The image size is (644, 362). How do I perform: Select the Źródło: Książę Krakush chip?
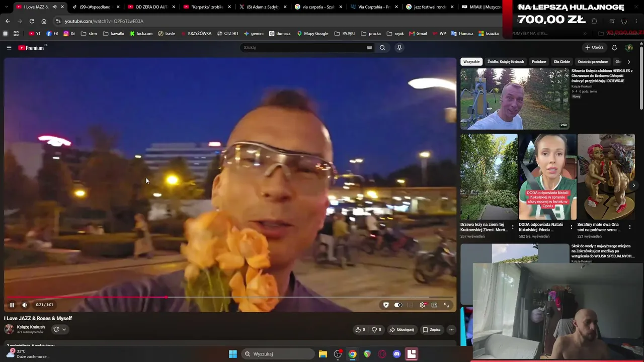coord(506,62)
